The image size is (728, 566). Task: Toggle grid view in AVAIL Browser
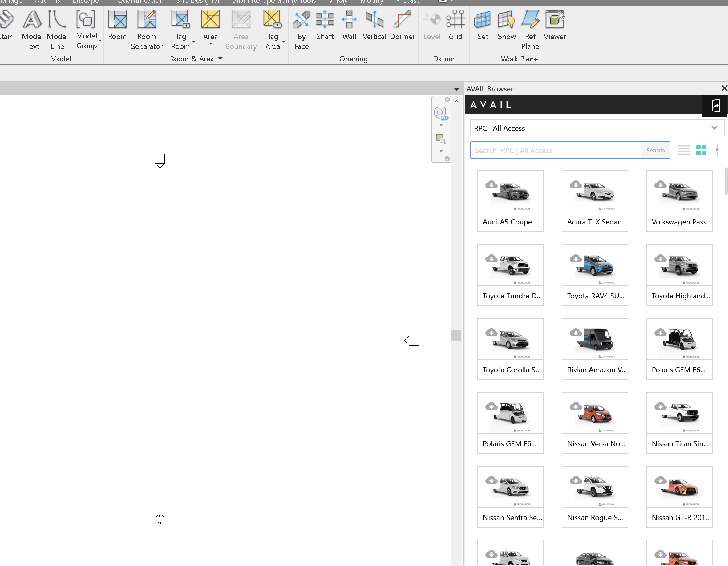(x=701, y=150)
